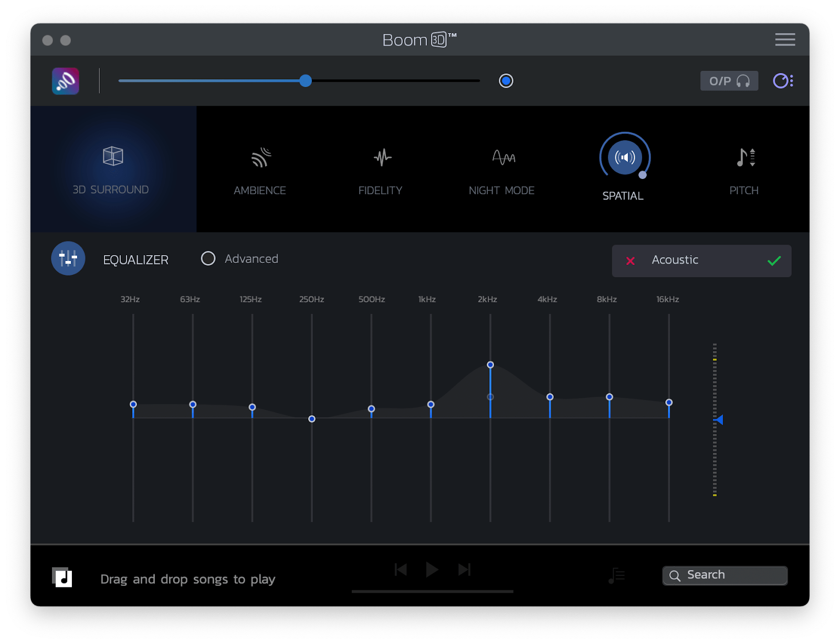Toggle the Pitch note icon
Image resolution: width=840 pixels, height=644 pixels.
tap(745, 157)
